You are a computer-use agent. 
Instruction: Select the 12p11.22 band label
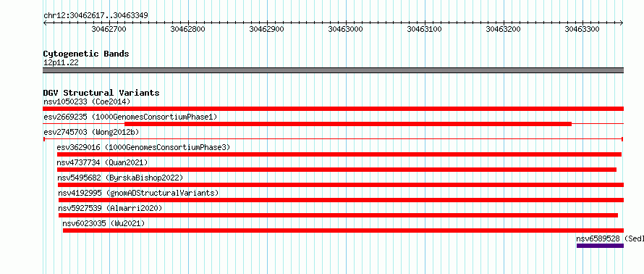click(61, 63)
